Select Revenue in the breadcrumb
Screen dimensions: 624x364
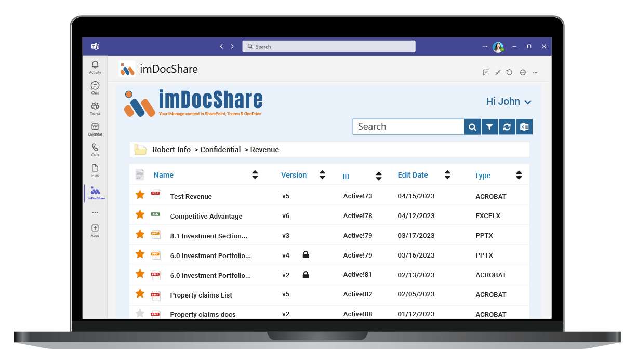(265, 150)
